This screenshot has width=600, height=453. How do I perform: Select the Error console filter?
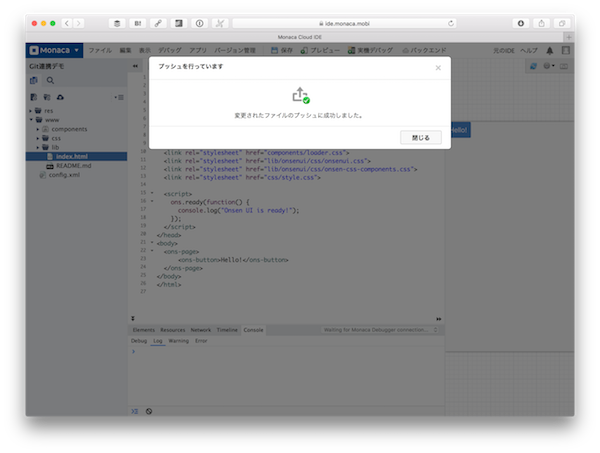pos(201,341)
